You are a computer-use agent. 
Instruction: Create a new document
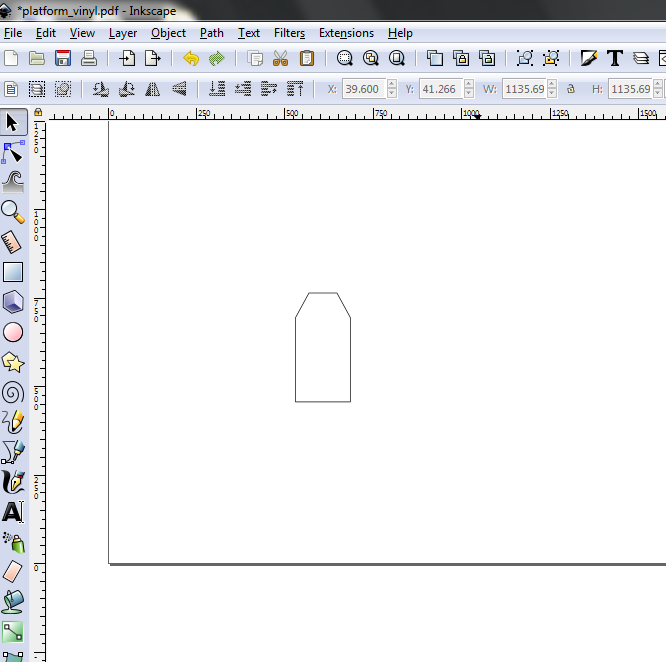tap(11, 58)
